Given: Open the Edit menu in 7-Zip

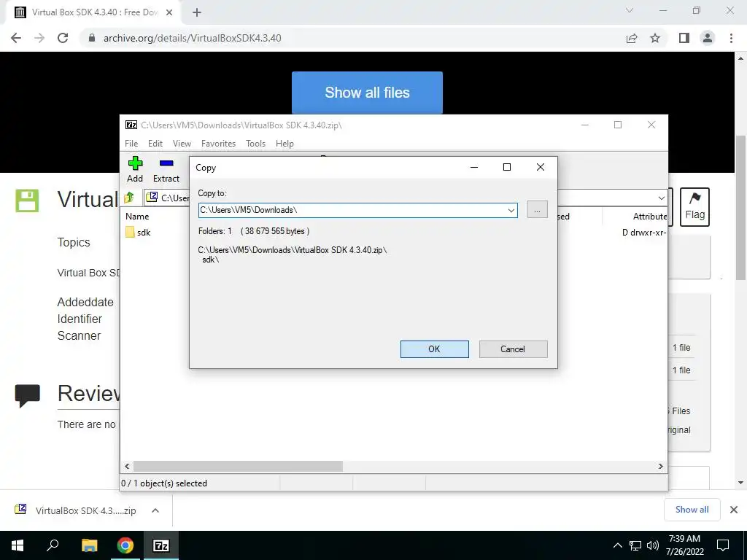Looking at the screenshot, I should click(155, 144).
